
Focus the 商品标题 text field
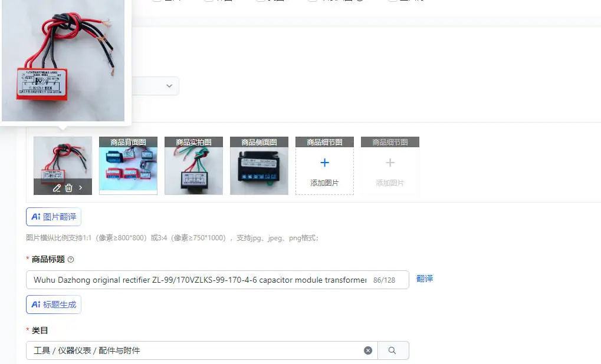point(217,280)
